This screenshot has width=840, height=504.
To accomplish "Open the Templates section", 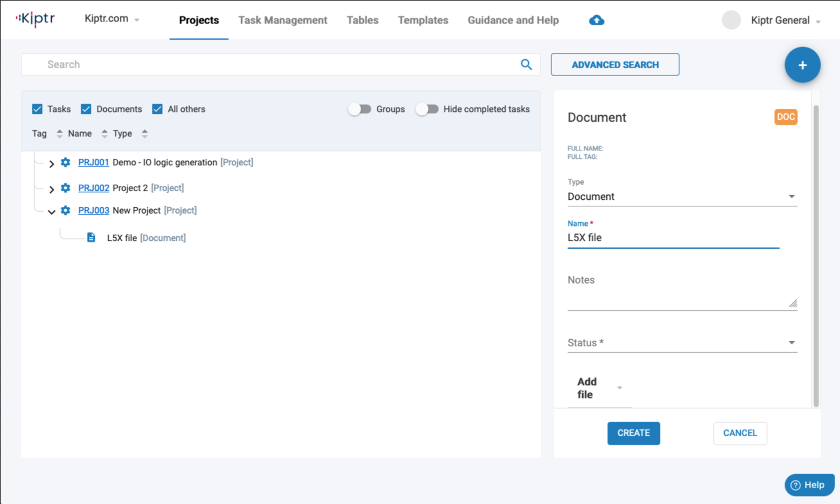I will 422,20.
